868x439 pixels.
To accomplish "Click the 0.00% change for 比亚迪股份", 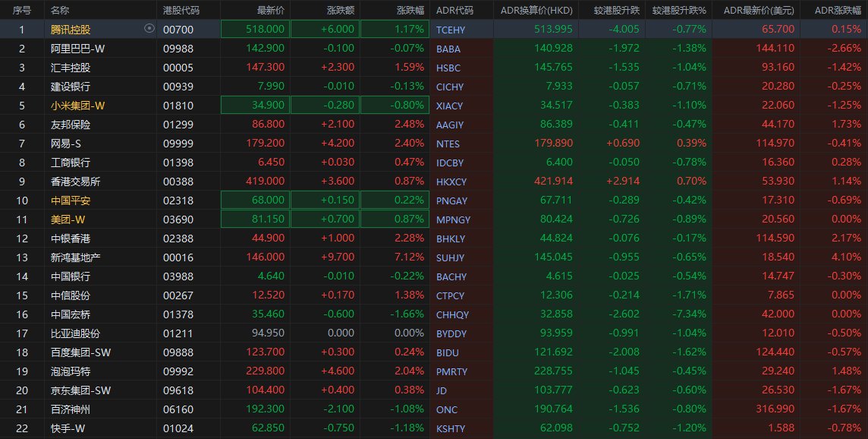I will 410,333.
